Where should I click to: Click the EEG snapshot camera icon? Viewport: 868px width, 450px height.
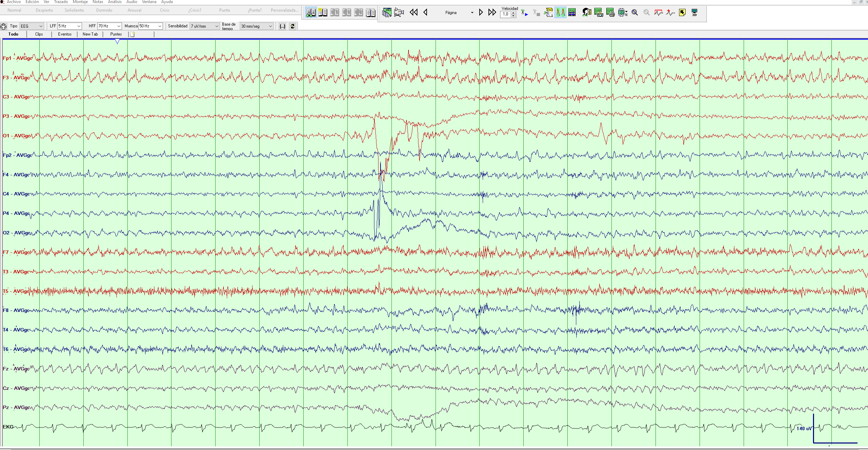point(598,13)
